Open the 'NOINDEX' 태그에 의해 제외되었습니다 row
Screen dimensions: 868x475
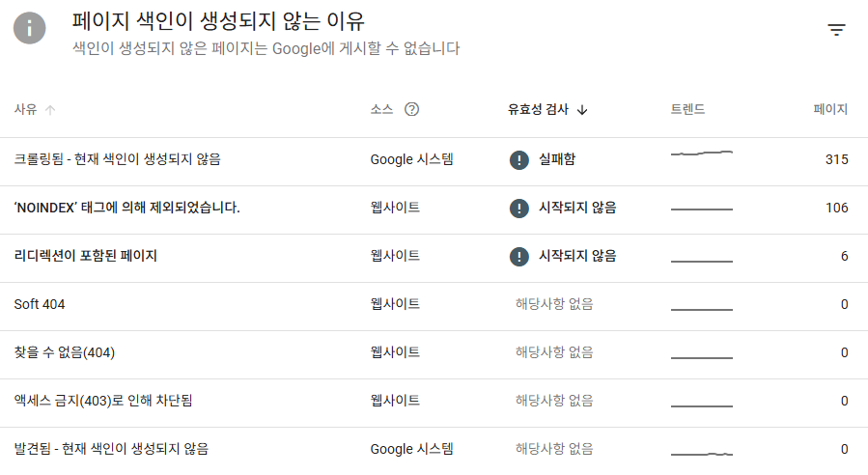click(x=126, y=208)
